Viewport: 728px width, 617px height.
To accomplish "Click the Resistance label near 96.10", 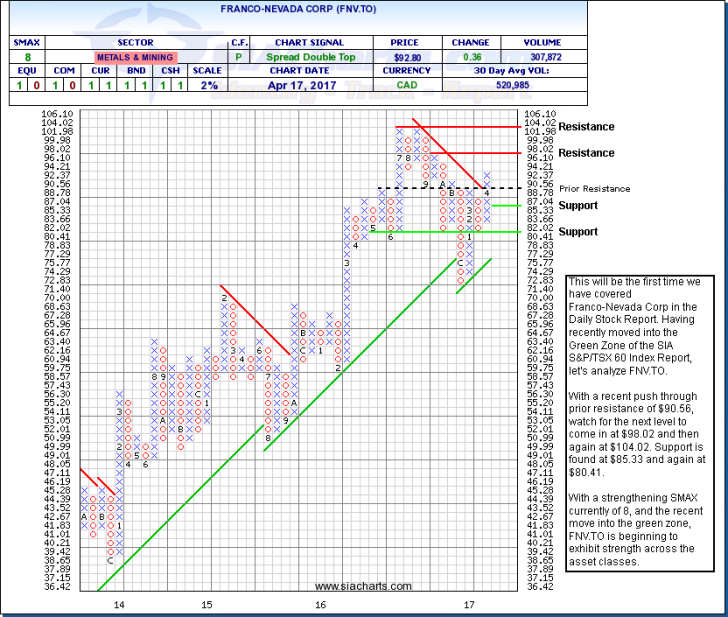I will (x=586, y=153).
